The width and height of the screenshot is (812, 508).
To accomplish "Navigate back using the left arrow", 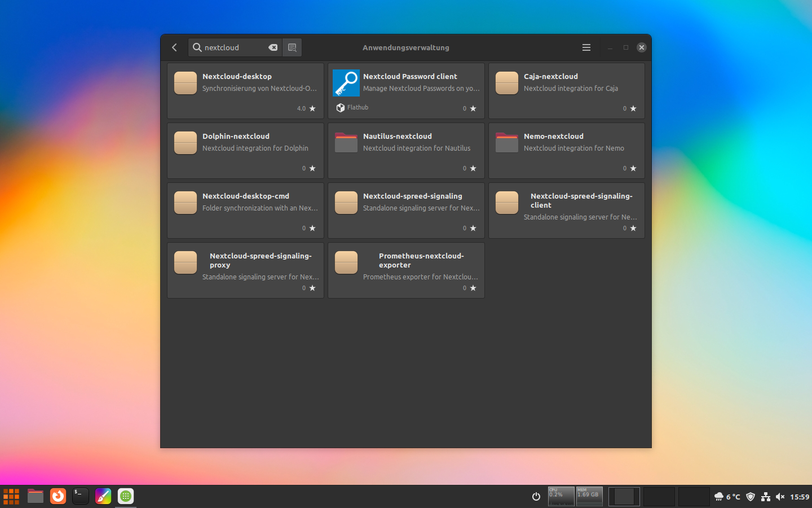I will point(174,47).
